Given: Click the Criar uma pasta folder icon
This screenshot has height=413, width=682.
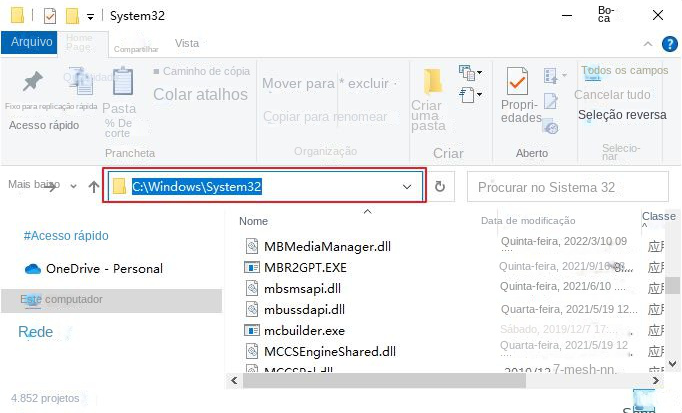Looking at the screenshot, I should click(433, 81).
